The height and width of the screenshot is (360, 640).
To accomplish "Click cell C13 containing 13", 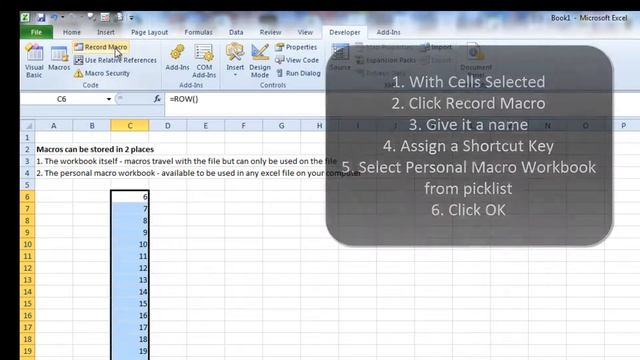I will point(130,280).
